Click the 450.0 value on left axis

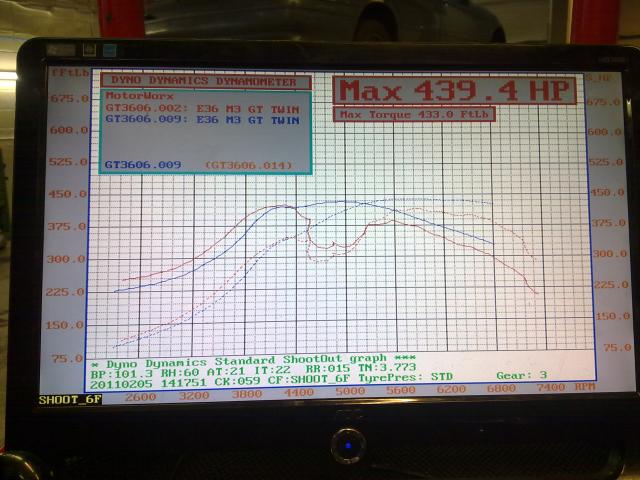pyautogui.click(x=67, y=194)
